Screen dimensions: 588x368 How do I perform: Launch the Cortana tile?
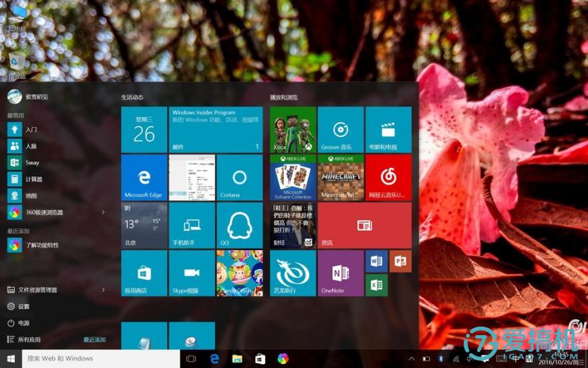click(x=239, y=177)
